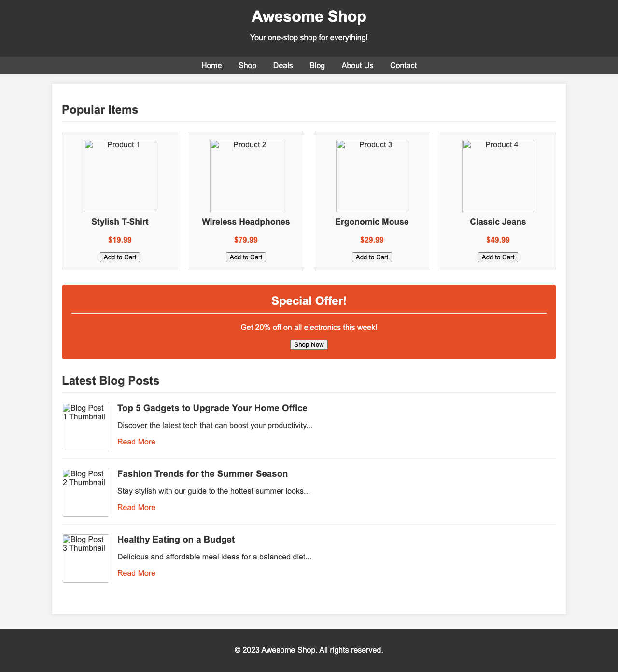
Task: Click the Wireless Headphones product image
Action: tap(246, 176)
